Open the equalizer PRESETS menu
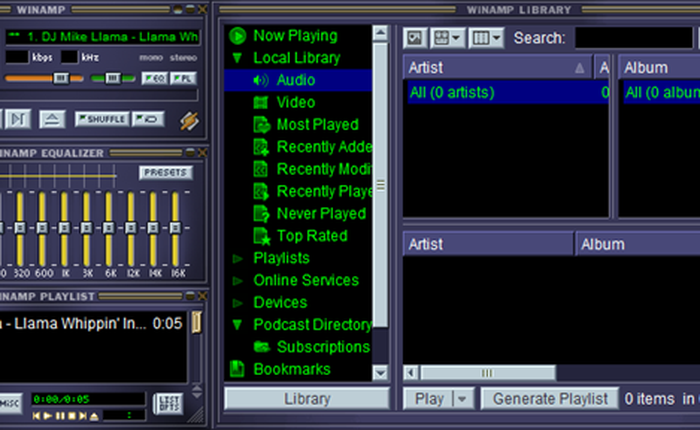Screen dimensions: 700x430 tap(166, 172)
